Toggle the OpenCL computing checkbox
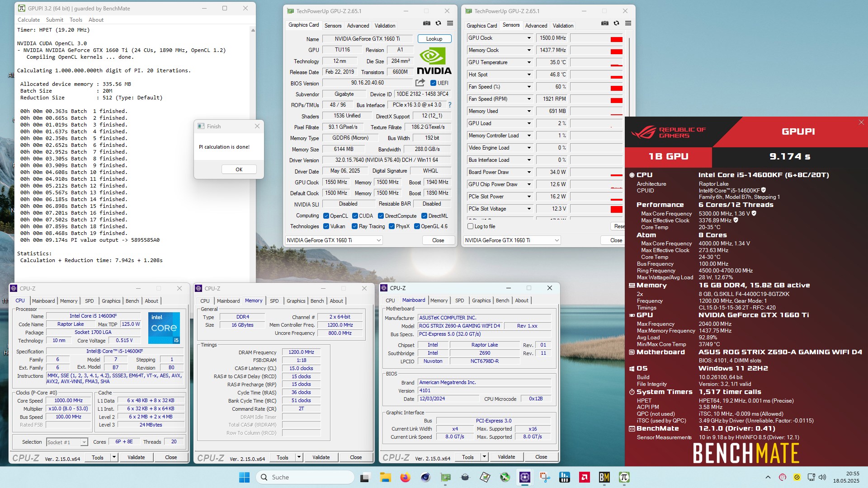 coord(326,216)
